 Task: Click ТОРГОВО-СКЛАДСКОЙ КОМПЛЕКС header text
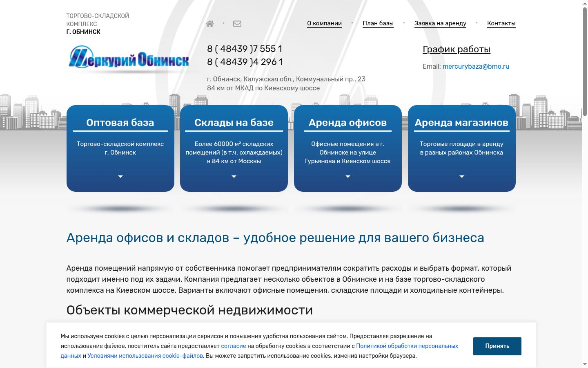98,20
